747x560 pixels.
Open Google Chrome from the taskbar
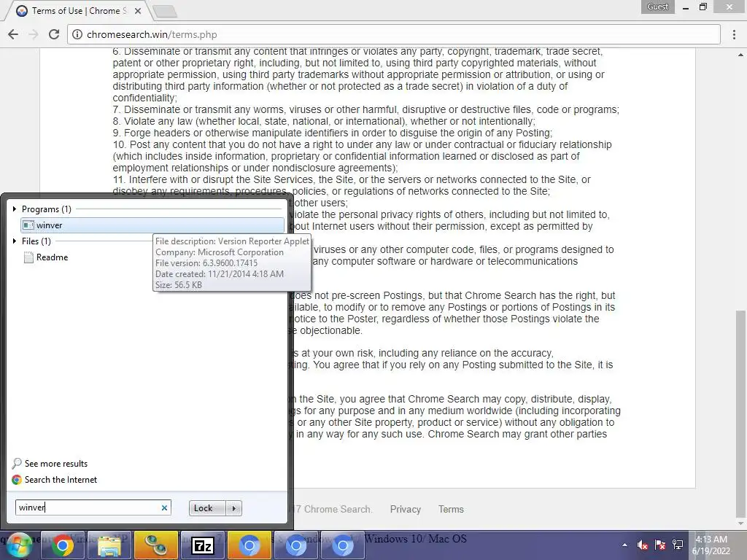(x=63, y=545)
